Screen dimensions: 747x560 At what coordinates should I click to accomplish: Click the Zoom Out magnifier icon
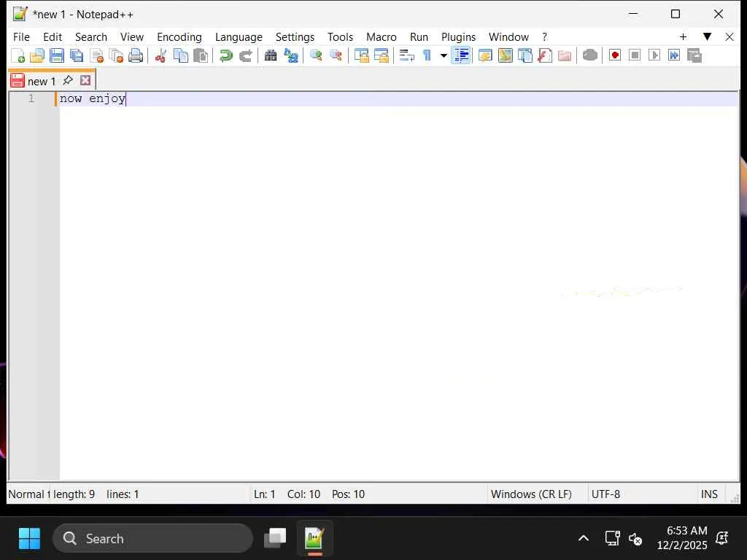(x=336, y=55)
